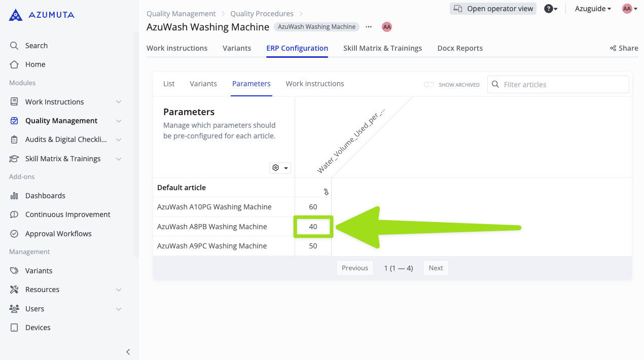This screenshot has height=360, width=644.
Task: Click the Filter articles search field
Action: coord(558,84)
